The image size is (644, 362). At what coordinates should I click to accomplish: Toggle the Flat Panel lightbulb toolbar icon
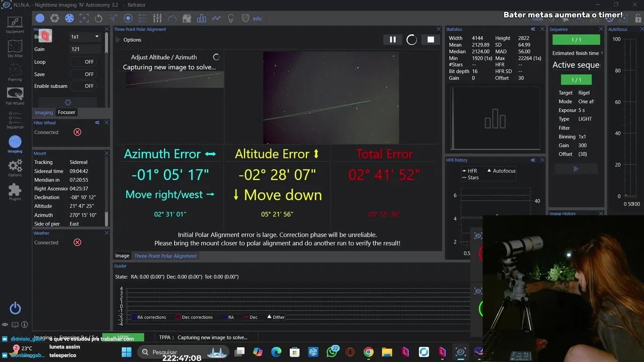click(x=231, y=19)
